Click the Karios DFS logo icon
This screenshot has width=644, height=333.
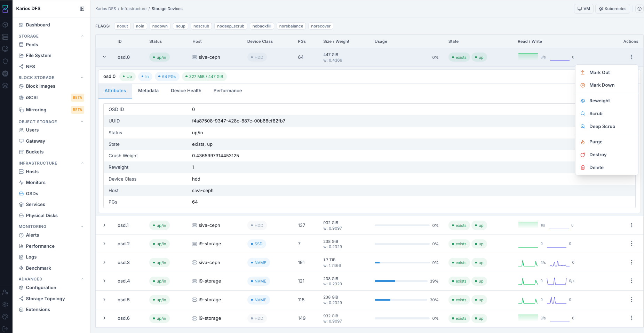coord(5,9)
